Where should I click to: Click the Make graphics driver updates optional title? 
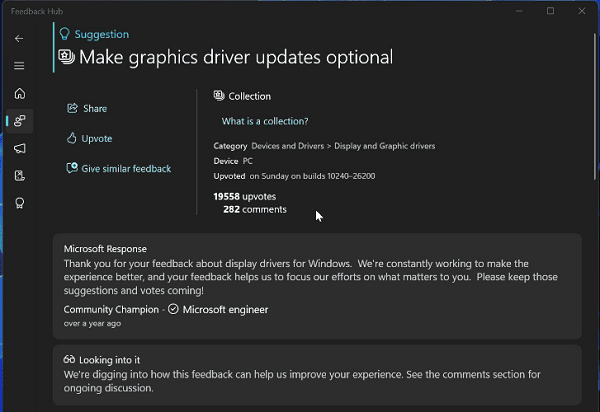click(236, 57)
